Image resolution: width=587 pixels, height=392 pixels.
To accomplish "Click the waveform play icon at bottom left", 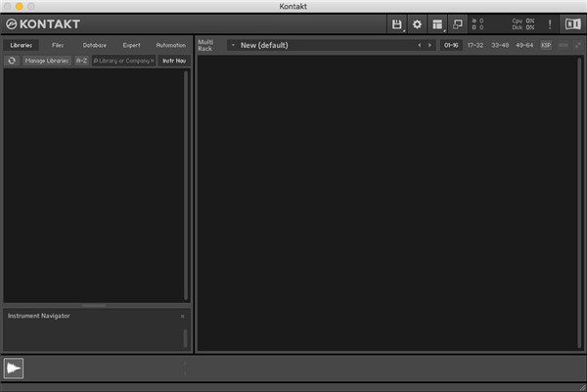I will pos(14,369).
